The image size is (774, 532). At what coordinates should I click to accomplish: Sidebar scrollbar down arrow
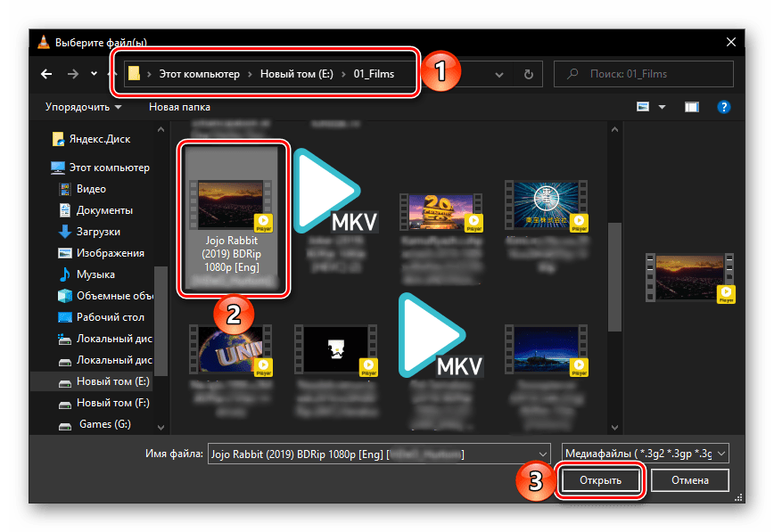click(x=161, y=427)
